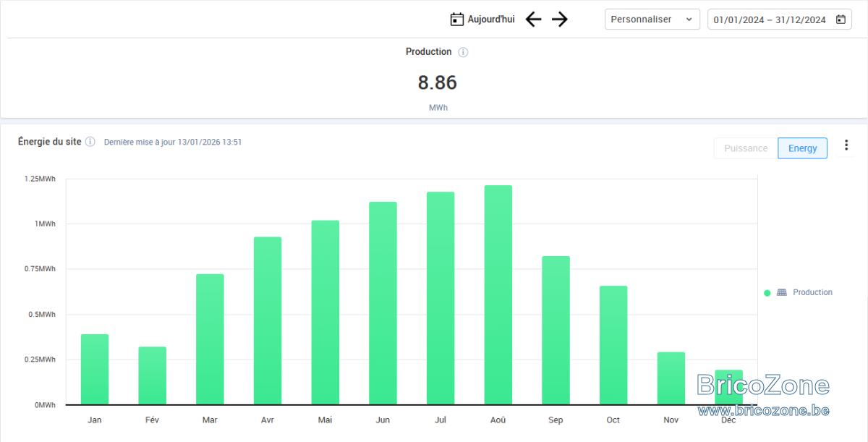Click the Sep production bar

(x=556, y=331)
